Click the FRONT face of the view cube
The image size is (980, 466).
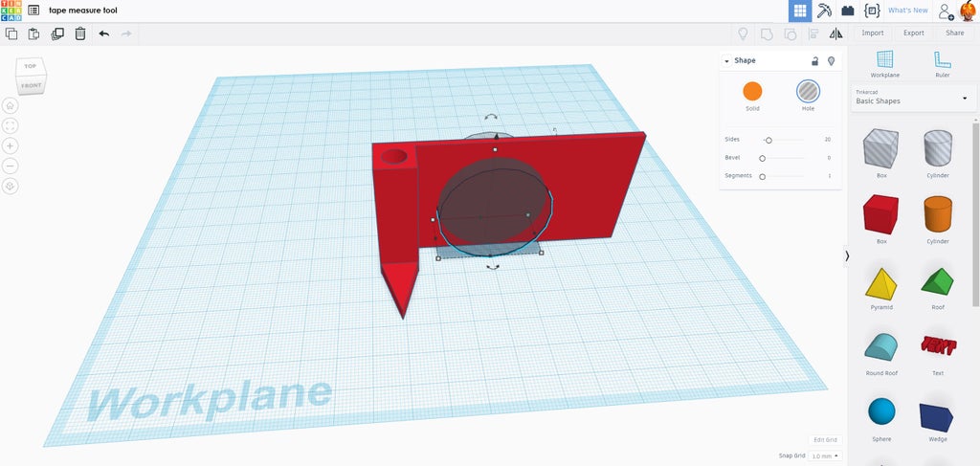click(31, 85)
